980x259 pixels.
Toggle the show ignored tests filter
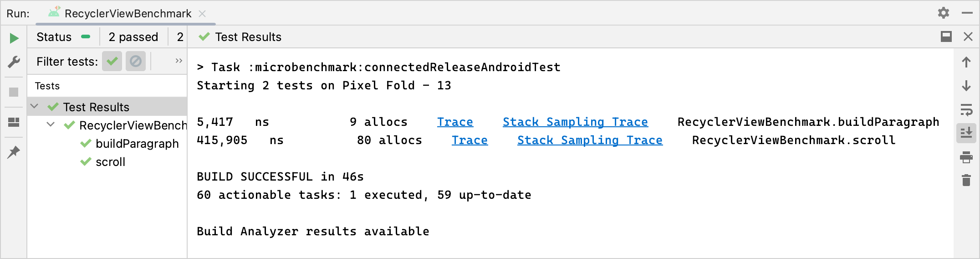[x=136, y=61]
